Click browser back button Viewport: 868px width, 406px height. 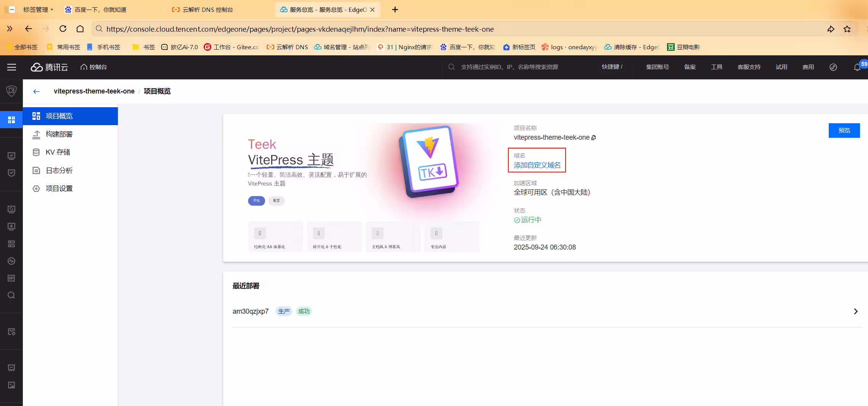click(29, 29)
